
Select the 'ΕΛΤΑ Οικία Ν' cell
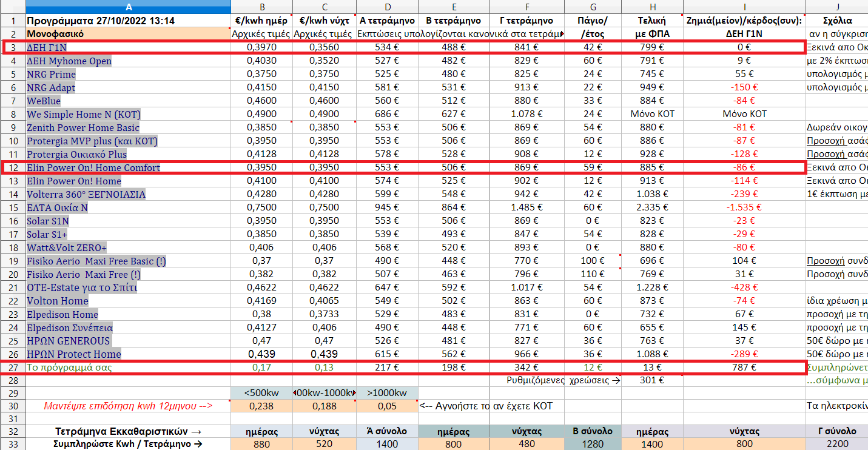click(x=128, y=207)
